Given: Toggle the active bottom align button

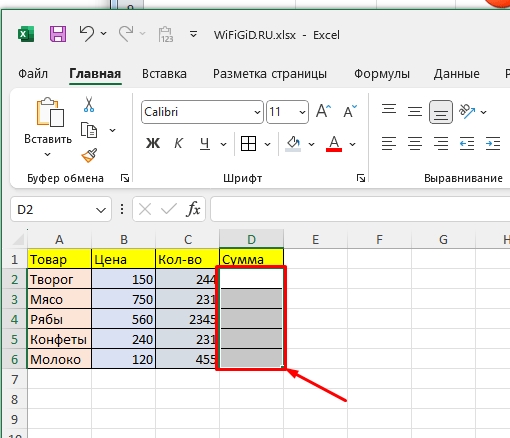Looking at the screenshot, I should [441, 112].
